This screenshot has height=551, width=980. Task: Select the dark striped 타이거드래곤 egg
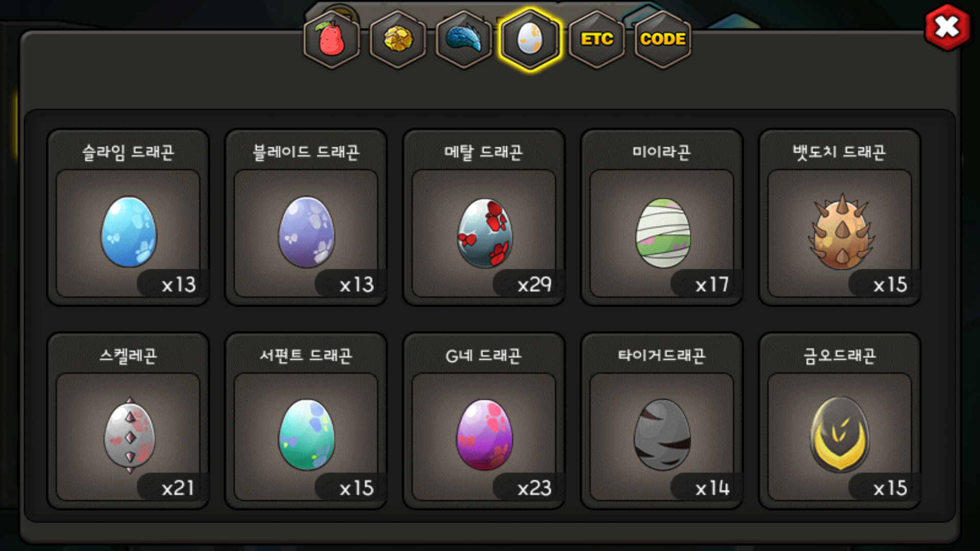(662, 435)
